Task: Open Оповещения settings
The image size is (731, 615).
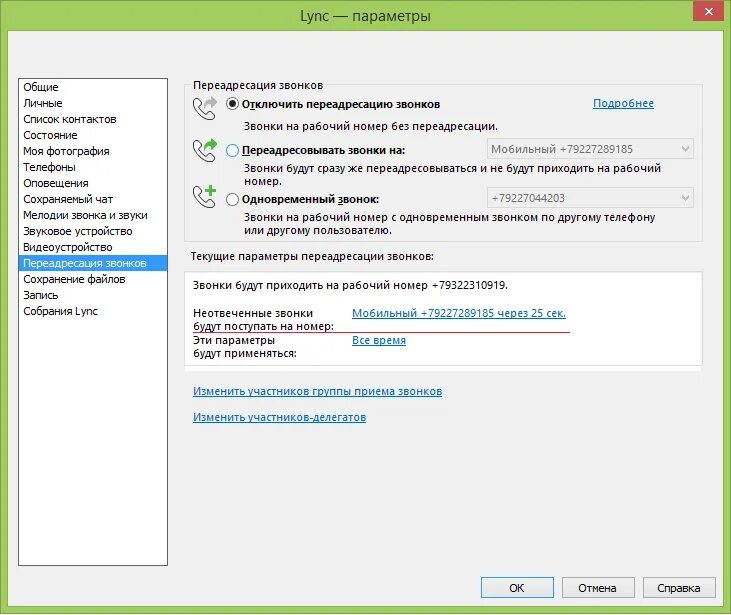Action: click(x=93, y=183)
